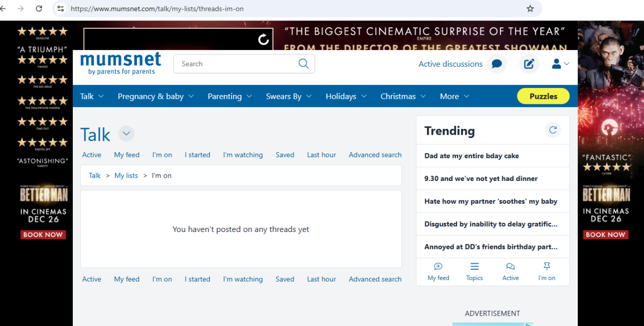Click the search magnifying glass icon
Image resolution: width=644 pixels, height=326 pixels.
coord(303,64)
